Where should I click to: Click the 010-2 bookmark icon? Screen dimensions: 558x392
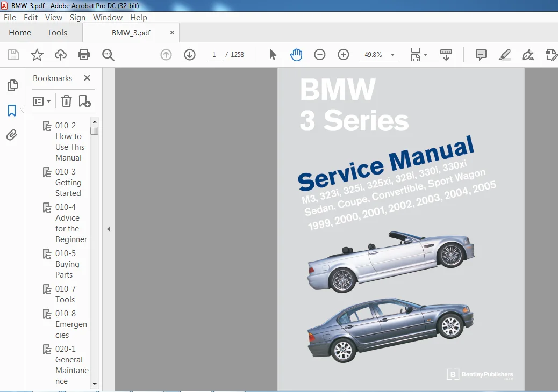pyautogui.click(x=47, y=126)
